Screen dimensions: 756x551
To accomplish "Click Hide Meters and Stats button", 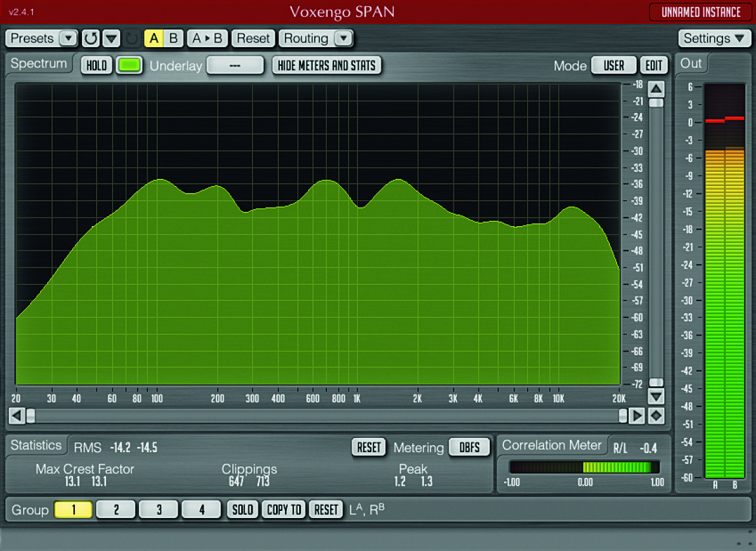I will click(326, 65).
